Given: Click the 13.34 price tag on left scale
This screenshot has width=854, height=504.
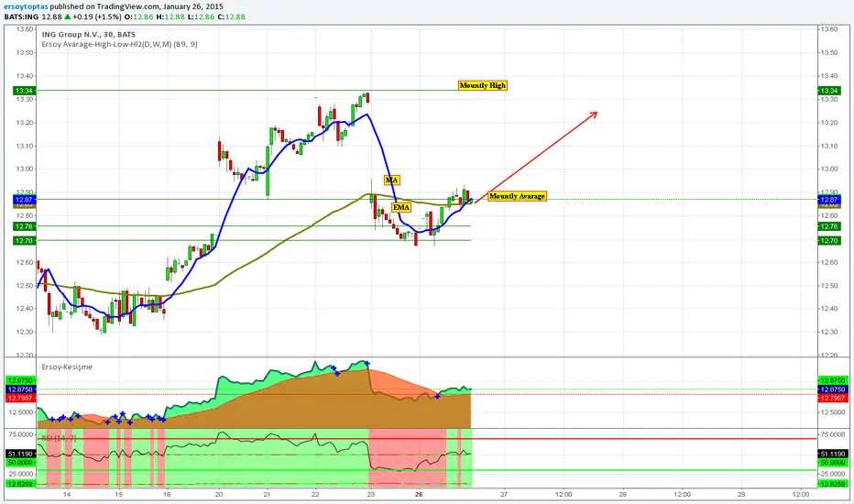Looking at the screenshot, I should tap(24, 91).
